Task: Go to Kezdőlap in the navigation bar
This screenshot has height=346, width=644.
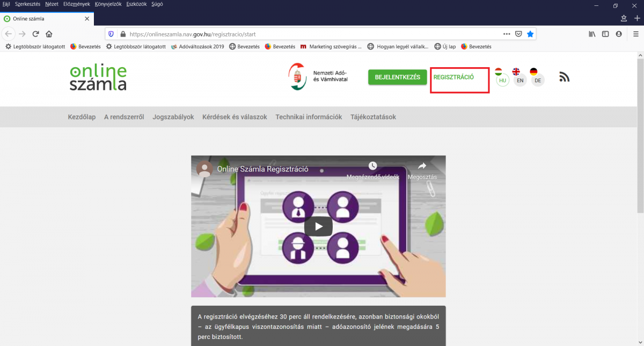Action: (82, 117)
